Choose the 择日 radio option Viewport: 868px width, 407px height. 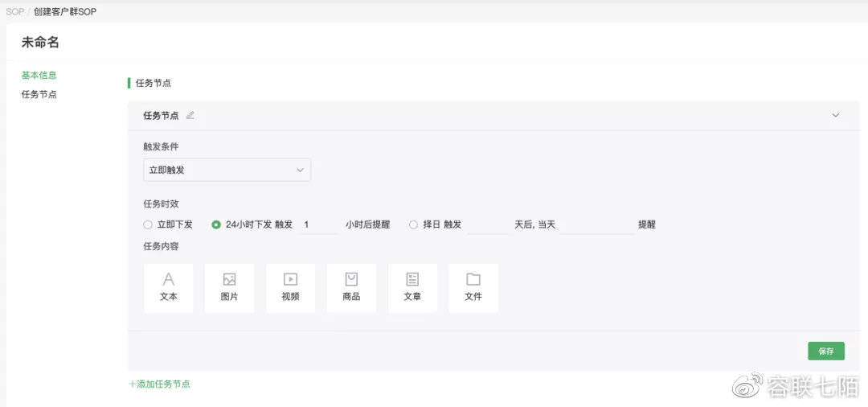click(x=413, y=225)
